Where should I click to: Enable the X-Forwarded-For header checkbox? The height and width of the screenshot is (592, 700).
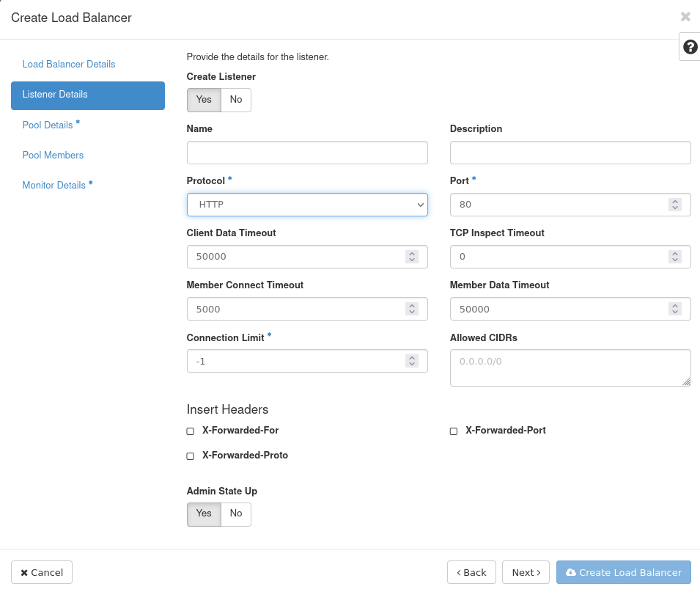coord(190,431)
